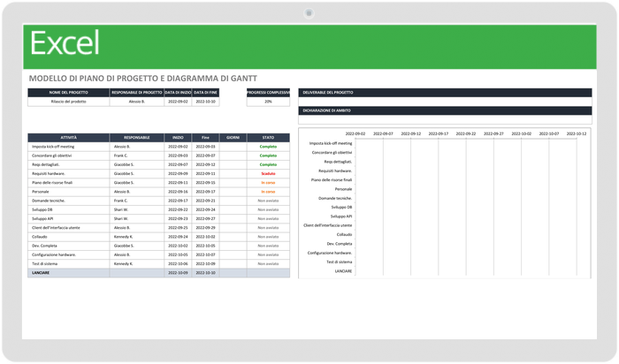Click the webcam dot on the bezel

tap(309, 12)
